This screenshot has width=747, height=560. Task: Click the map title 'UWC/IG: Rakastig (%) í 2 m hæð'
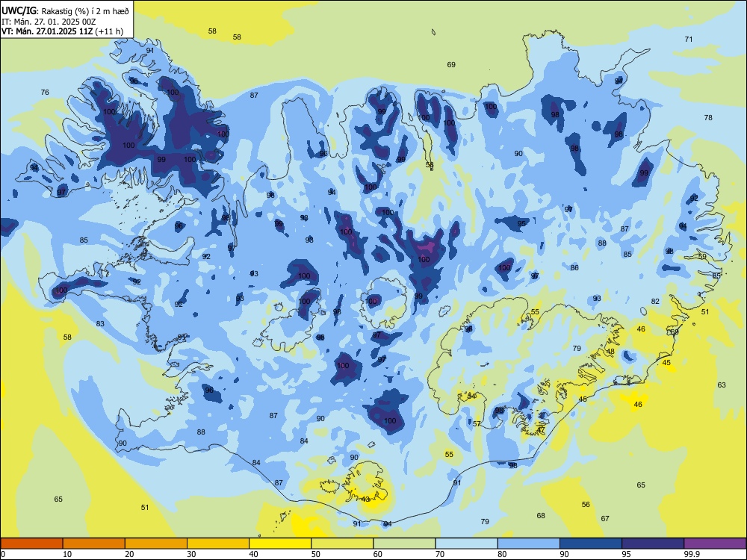click(x=65, y=11)
